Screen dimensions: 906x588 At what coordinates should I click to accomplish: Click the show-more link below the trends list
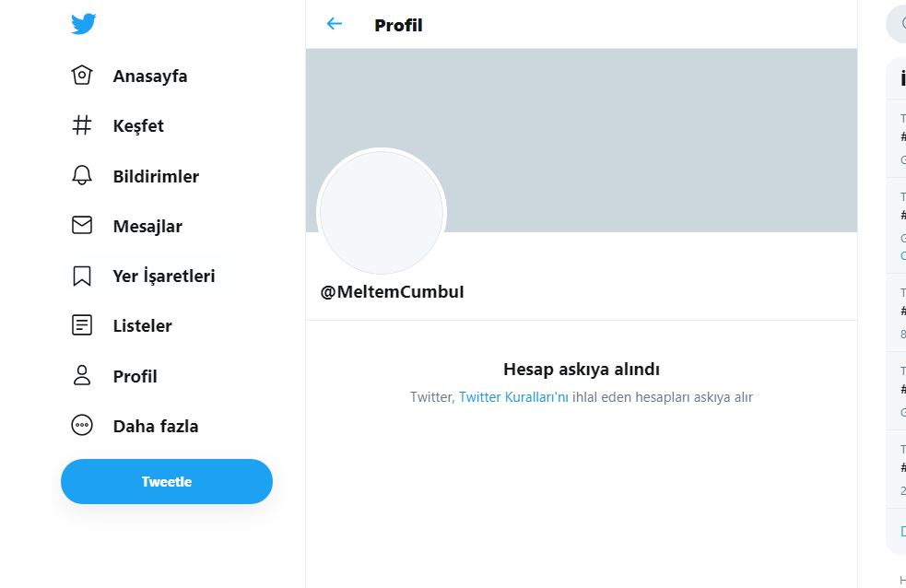tap(902, 532)
